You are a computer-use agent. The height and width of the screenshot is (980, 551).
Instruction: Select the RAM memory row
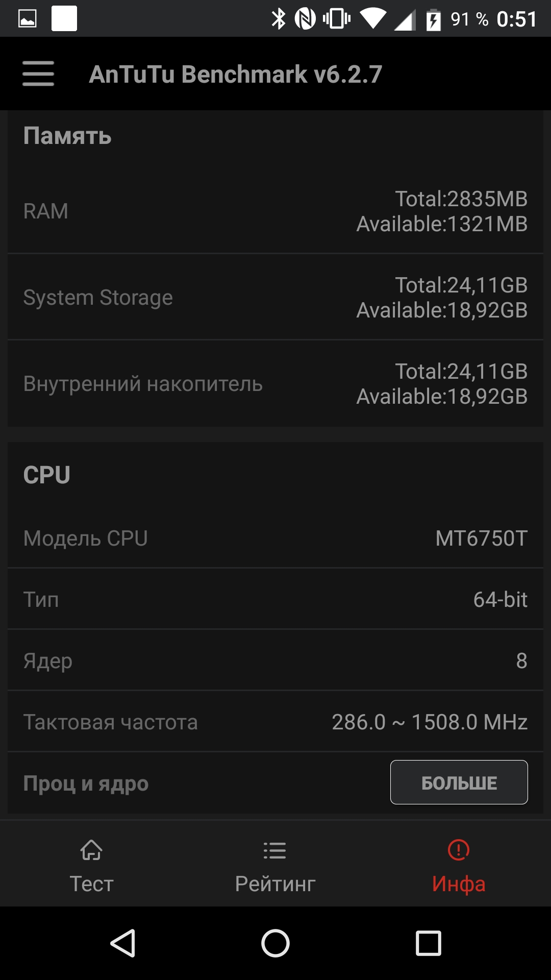(275, 211)
